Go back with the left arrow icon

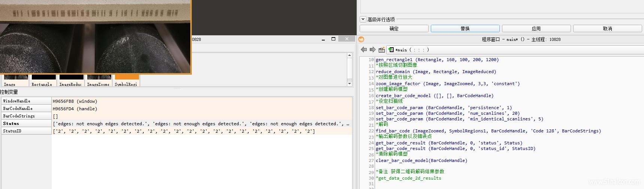click(x=364, y=49)
